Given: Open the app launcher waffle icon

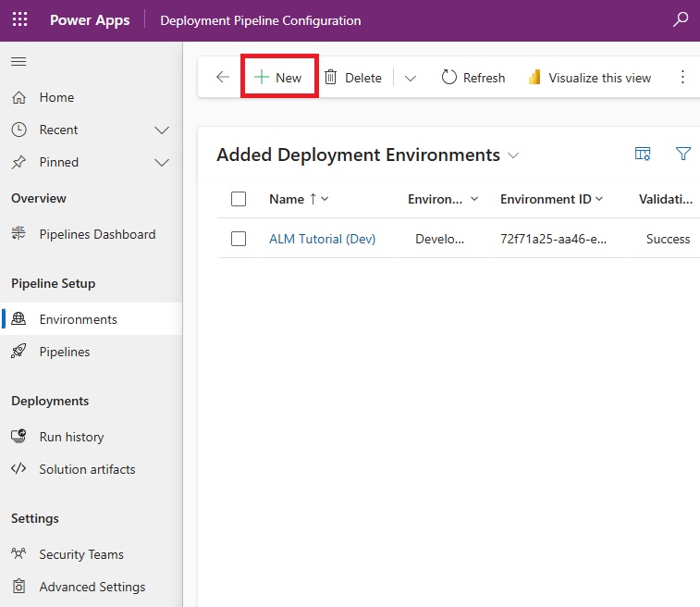Looking at the screenshot, I should 19,19.
